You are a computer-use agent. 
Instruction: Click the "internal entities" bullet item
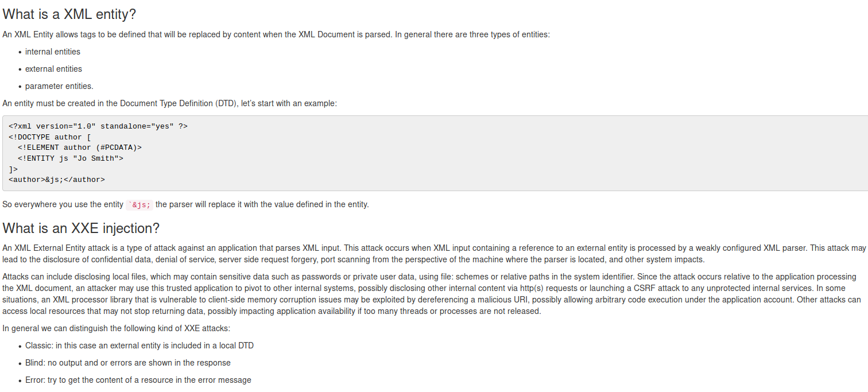pos(53,52)
